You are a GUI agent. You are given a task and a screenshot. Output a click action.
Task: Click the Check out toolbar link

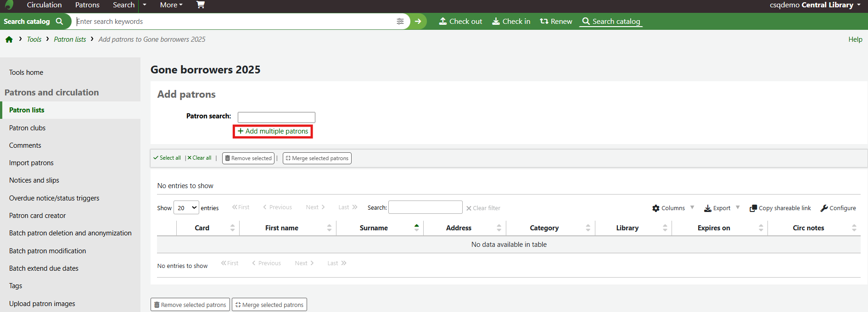click(x=460, y=22)
